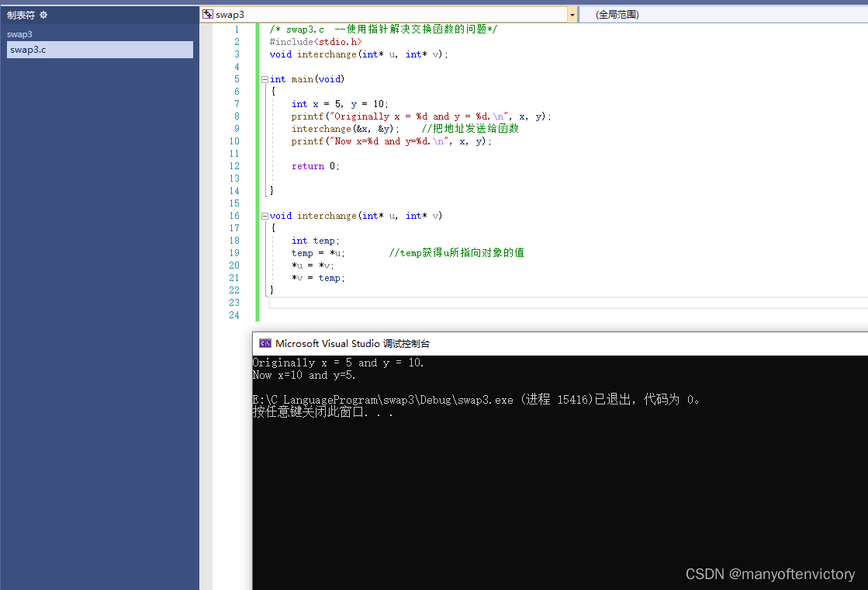
Task: Click the gear icon beside 制表符
Action: tap(43, 15)
